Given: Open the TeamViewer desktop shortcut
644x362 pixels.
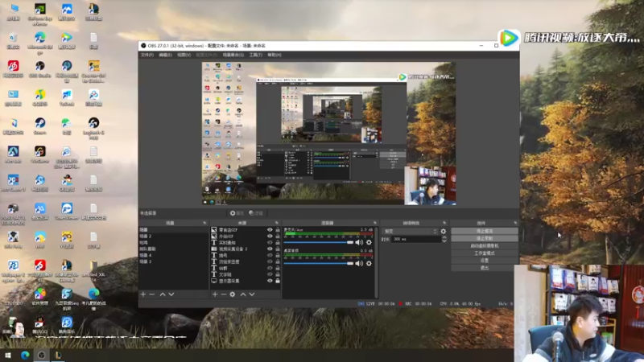Looking at the screenshot, I should point(67,212).
